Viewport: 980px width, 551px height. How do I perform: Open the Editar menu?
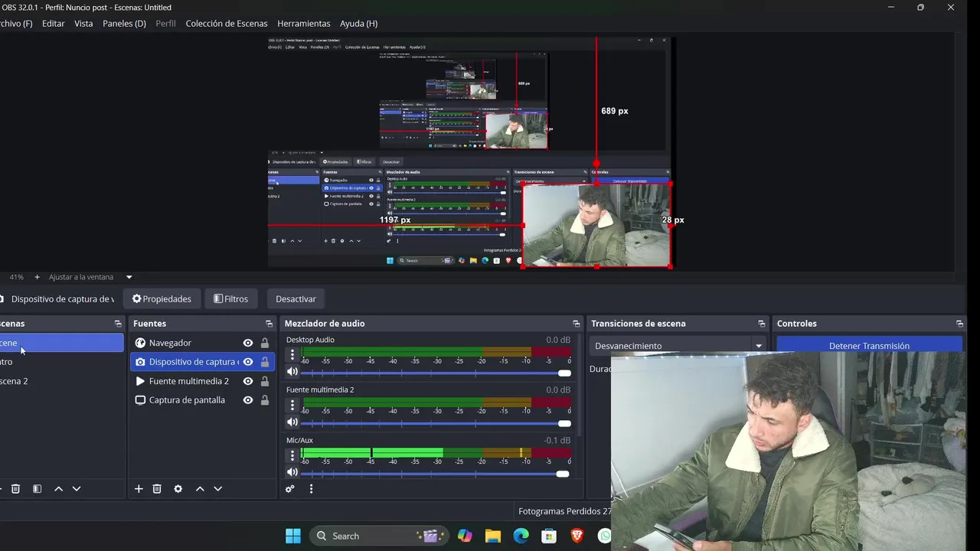pyautogui.click(x=53, y=24)
